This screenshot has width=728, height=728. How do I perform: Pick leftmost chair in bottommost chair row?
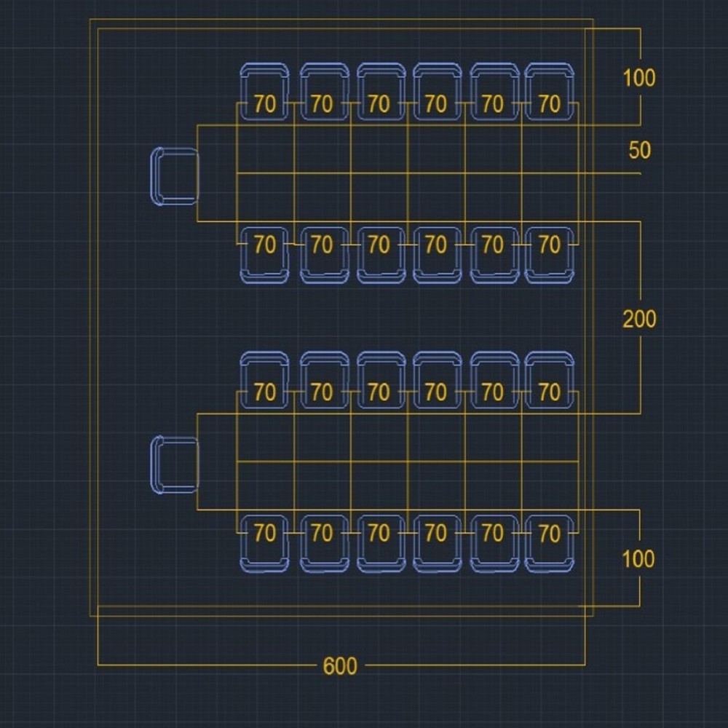264,544
